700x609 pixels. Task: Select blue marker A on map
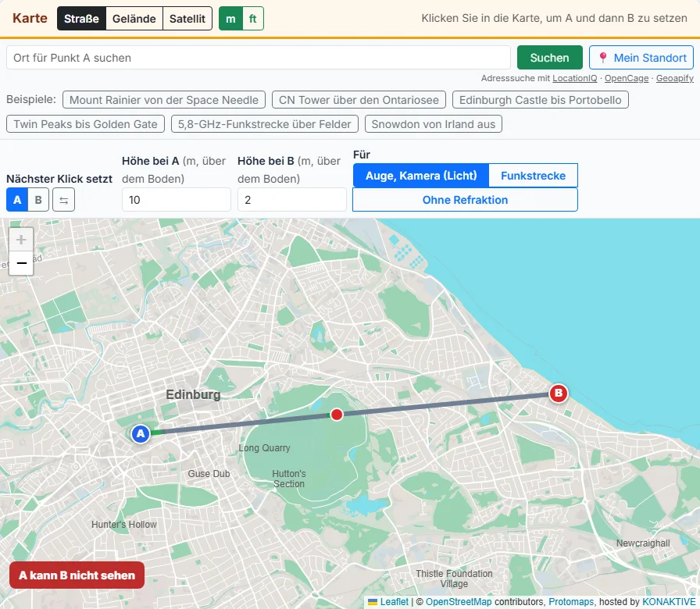point(141,433)
